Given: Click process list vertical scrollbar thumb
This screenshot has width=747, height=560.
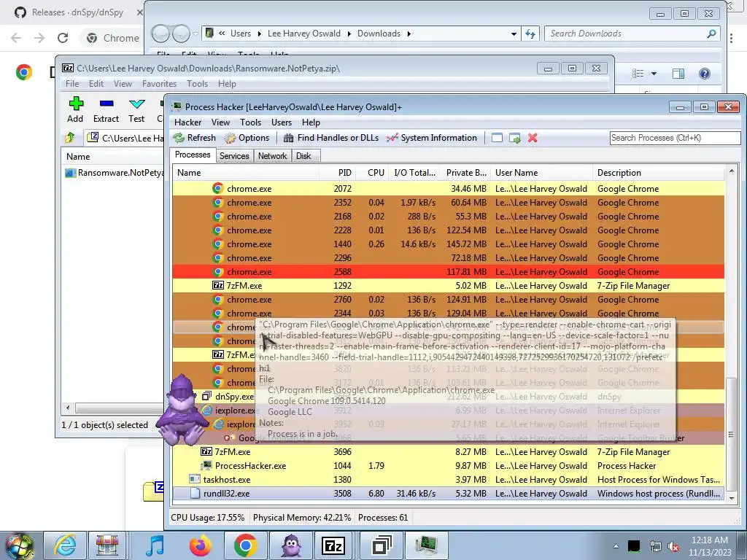Looking at the screenshot, I should coord(731,433).
